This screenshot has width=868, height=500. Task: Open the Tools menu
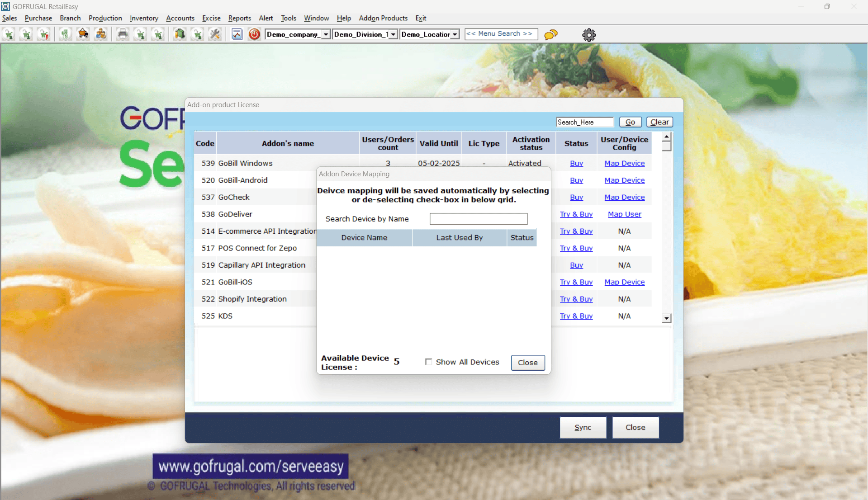289,18
